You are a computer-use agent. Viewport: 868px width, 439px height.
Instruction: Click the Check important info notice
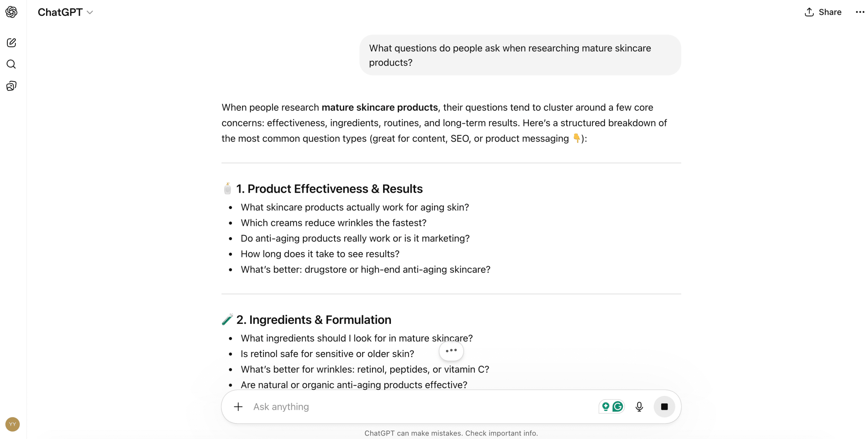pos(501,433)
